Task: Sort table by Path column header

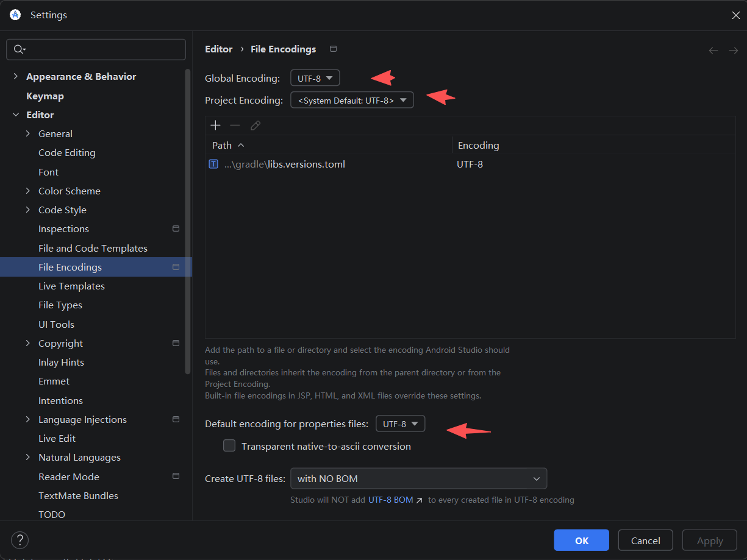Action: (328, 145)
